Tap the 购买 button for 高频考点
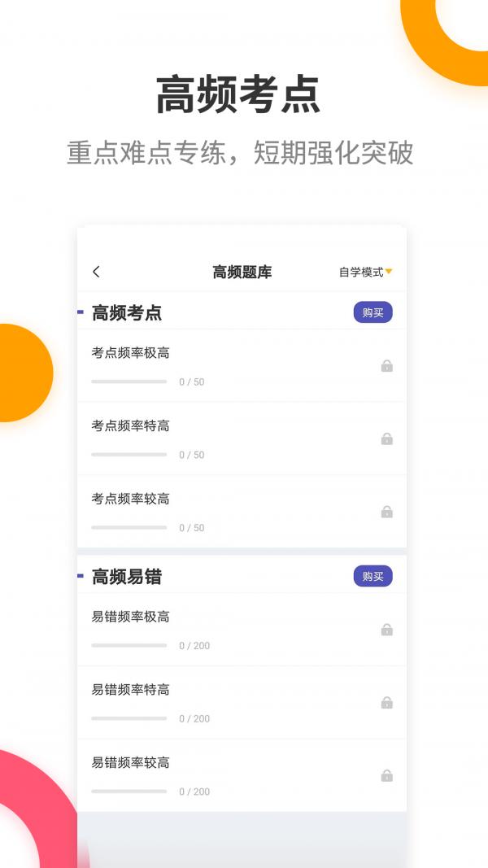488x868 pixels. coord(373,312)
